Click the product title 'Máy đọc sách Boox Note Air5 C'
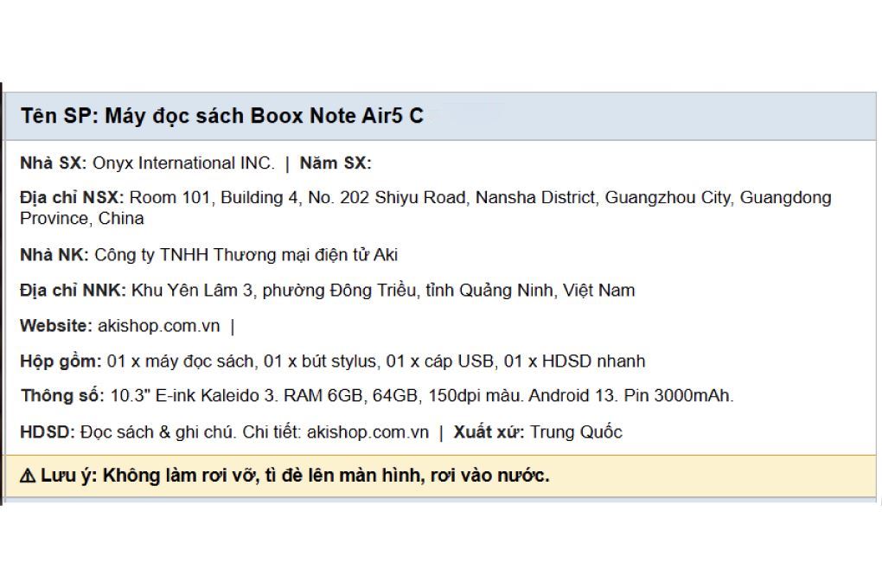This screenshot has width=882, height=588. click(264, 116)
